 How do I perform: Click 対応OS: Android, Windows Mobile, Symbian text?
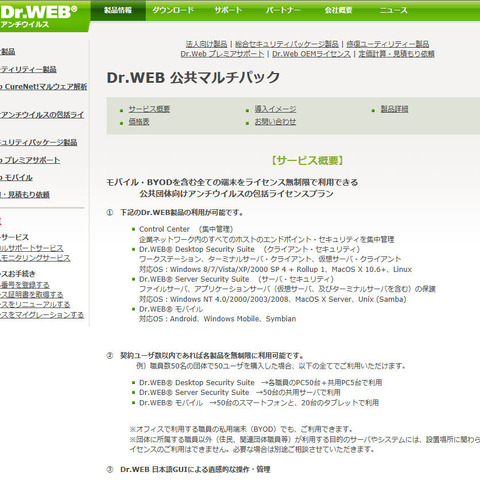pyautogui.click(x=217, y=319)
